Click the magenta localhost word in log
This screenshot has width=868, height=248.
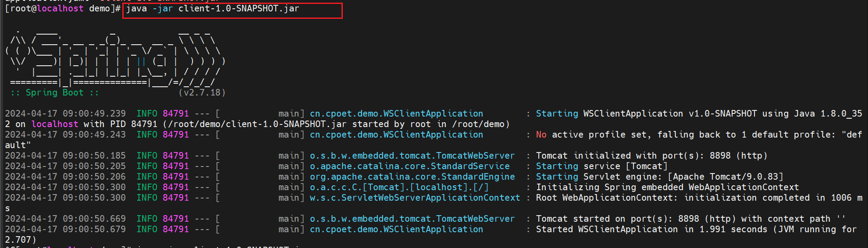(55, 124)
